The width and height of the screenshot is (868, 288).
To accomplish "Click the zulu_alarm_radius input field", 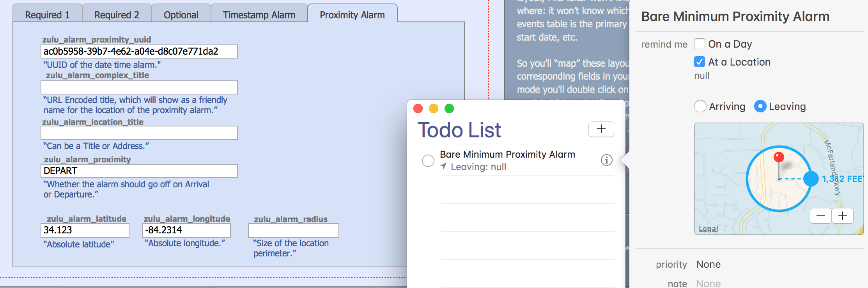I will [x=294, y=231].
